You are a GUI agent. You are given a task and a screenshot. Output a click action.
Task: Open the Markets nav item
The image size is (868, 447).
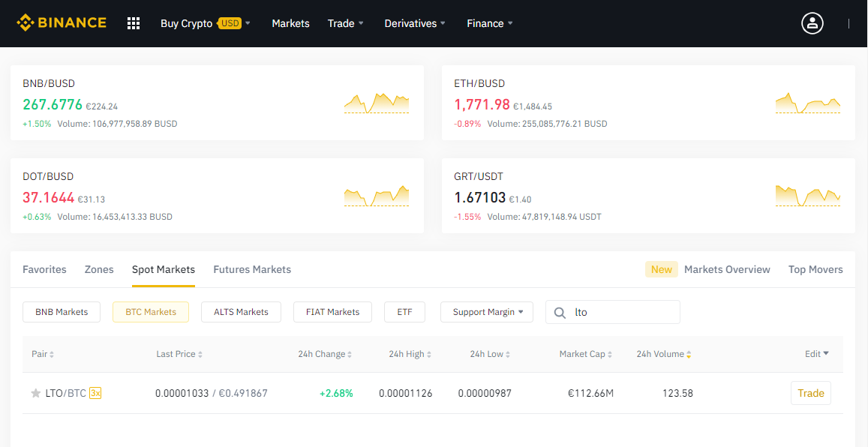290,23
